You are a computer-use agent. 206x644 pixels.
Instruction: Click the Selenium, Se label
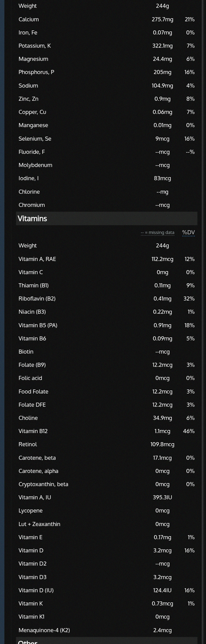[35, 138]
